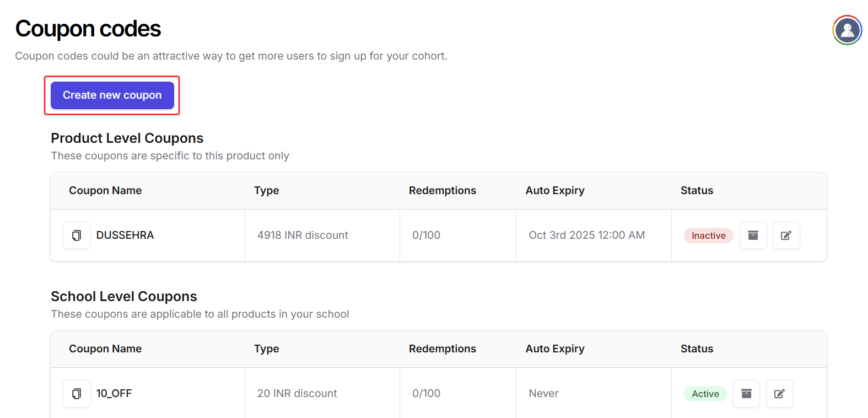Viewport: 868px width, 418px height.
Task: Edit the DUSSEHRA coupon
Action: [786, 235]
